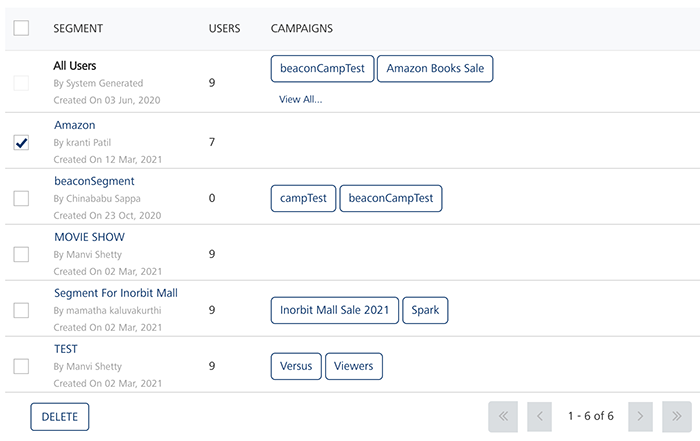700x441 pixels.
Task: Click the Inorbit Mall Sale 2021 campaign
Action: click(x=335, y=310)
